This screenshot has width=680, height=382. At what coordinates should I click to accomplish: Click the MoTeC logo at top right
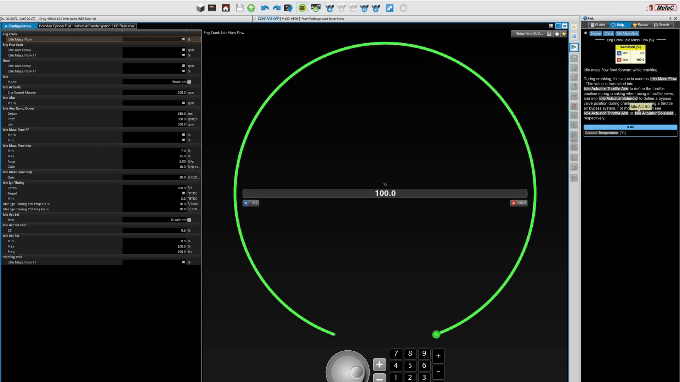[x=665, y=8]
